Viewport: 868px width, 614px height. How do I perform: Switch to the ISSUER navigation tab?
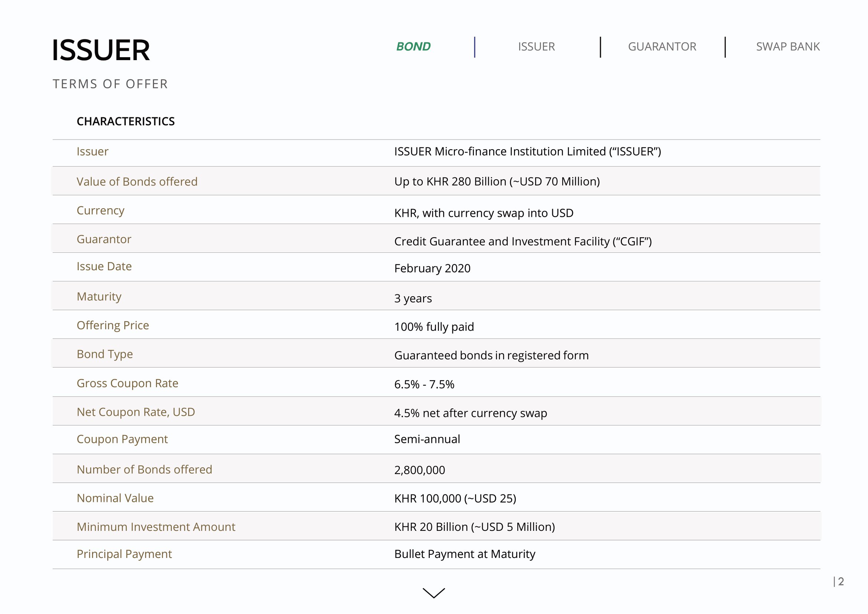536,46
